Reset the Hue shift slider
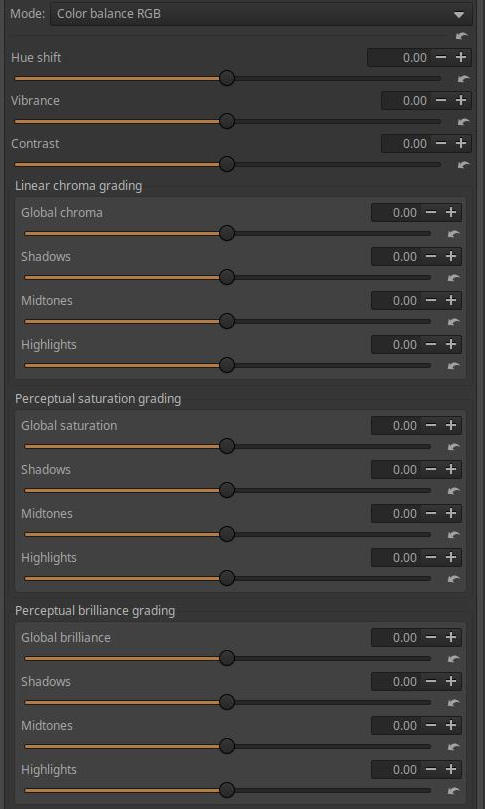This screenshot has height=809, width=485. point(463,78)
